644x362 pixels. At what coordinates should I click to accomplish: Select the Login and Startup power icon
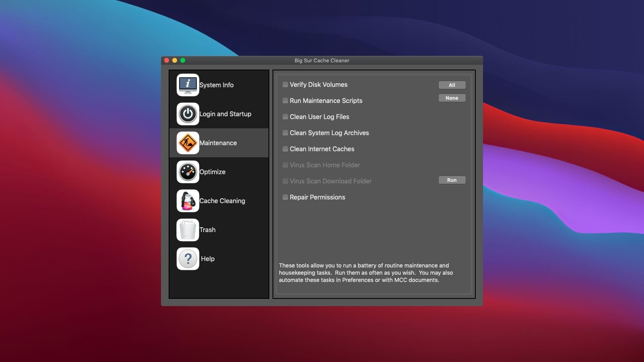click(x=188, y=114)
